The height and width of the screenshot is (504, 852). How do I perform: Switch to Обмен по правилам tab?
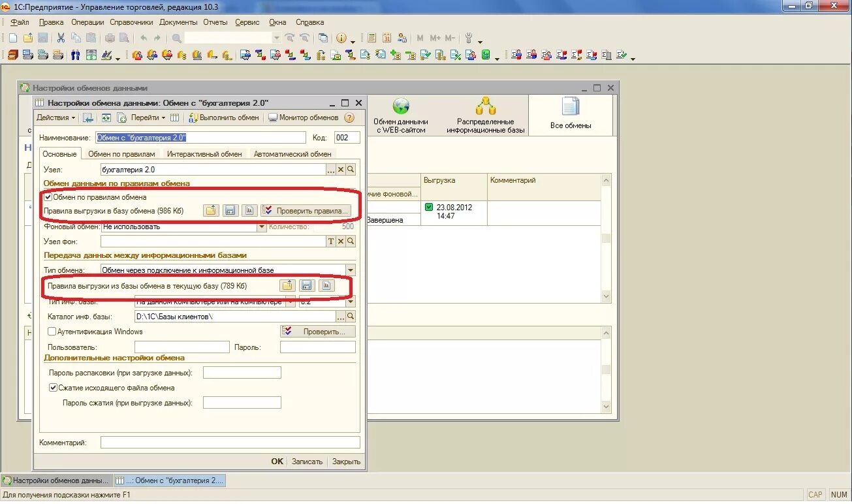[121, 154]
